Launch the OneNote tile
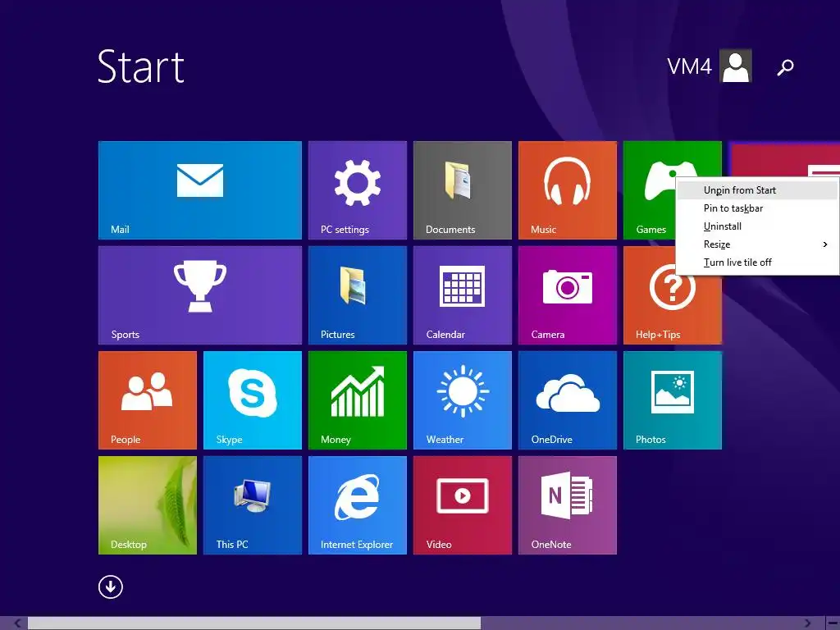This screenshot has height=630, width=840. (x=568, y=505)
